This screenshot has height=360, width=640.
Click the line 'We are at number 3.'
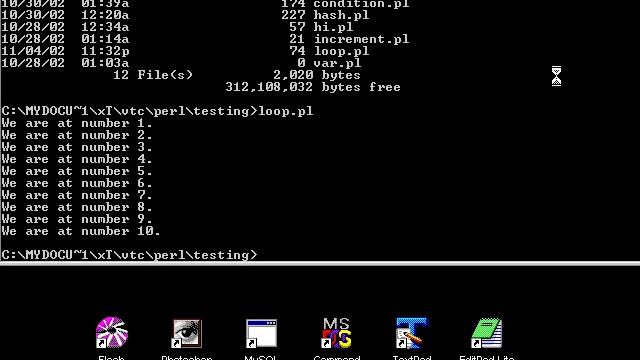click(77, 147)
